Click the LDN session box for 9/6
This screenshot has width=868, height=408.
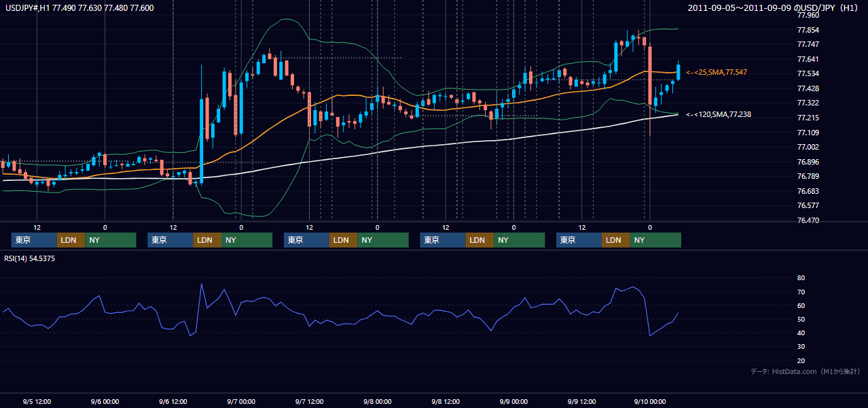point(207,240)
